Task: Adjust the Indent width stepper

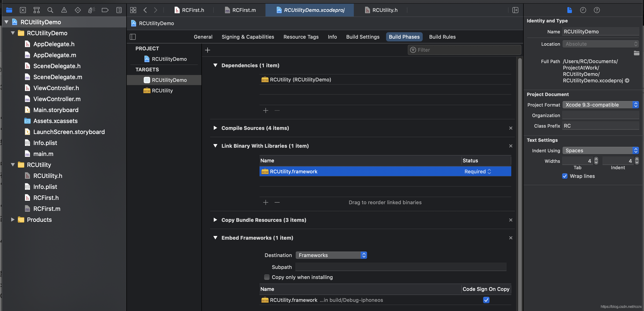Action: pyautogui.click(x=636, y=161)
